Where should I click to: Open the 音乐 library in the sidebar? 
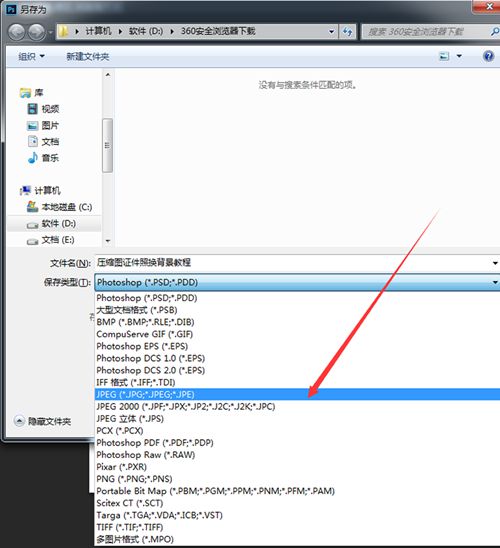tap(43, 158)
